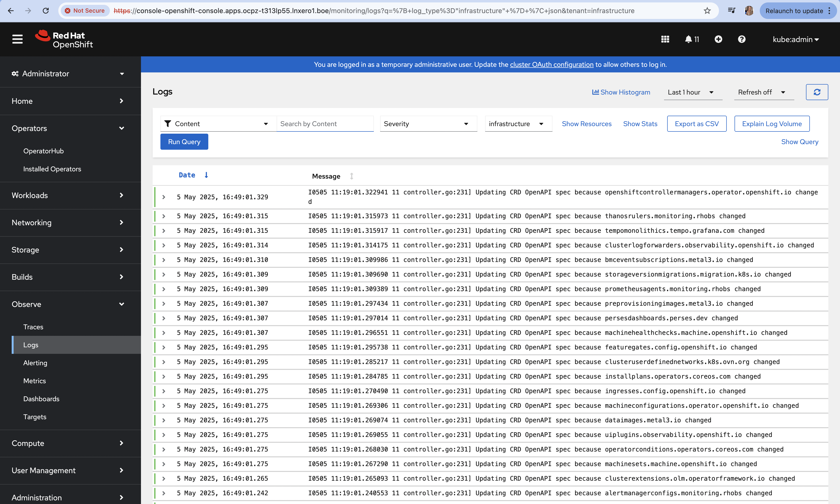This screenshot has width=840, height=504.
Task: Bookmark page with the star icon
Action: click(707, 11)
